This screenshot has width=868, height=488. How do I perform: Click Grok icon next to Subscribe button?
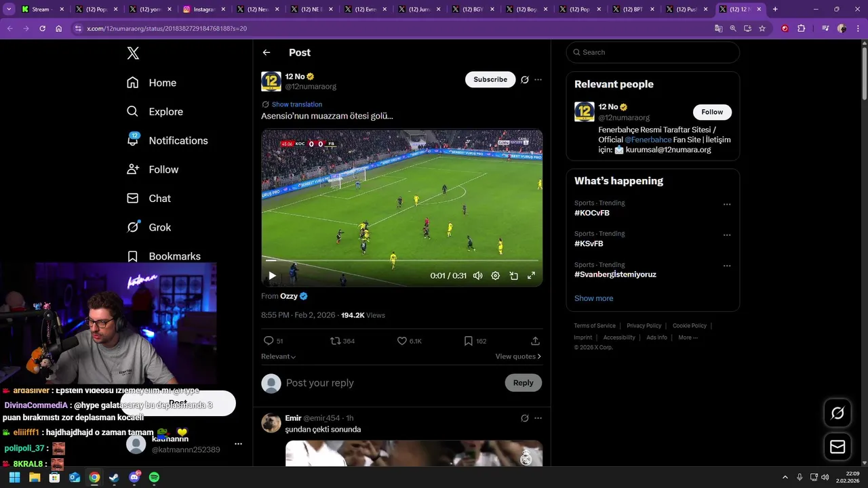[x=524, y=79]
